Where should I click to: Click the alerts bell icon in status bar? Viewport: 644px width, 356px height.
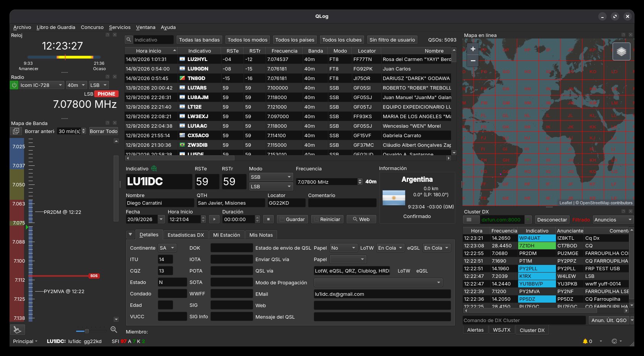(585, 341)
